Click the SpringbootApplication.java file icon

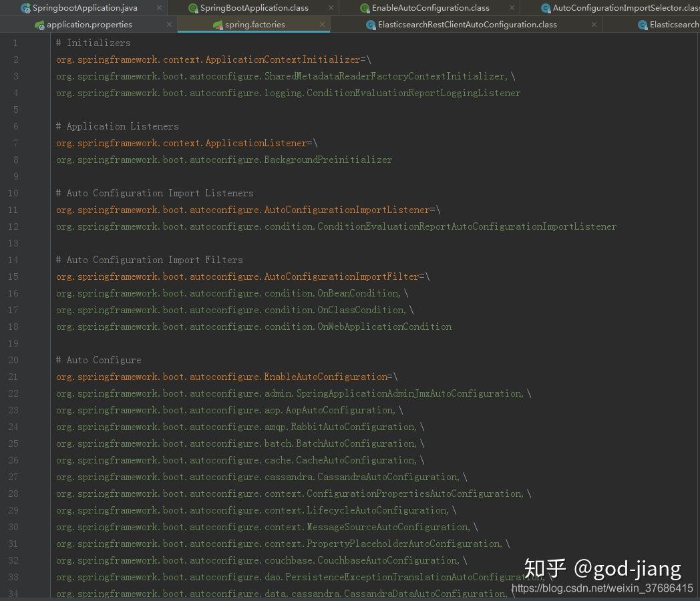pyautogui.click(x=26, y=8)
